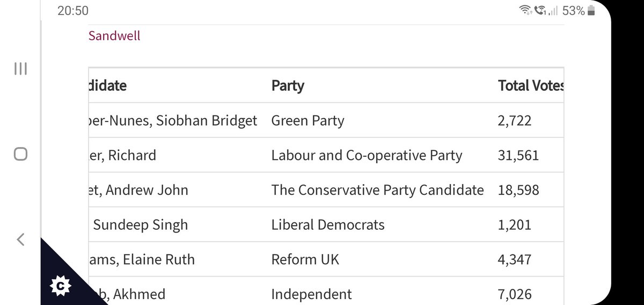Image resolution: width=644 pixels, height=305 pixels.
Task: Open the cookie settings gear badge
Action: coord(60,287)
